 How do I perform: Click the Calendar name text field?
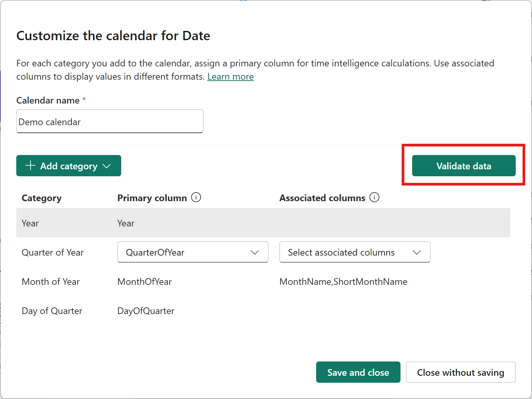point(110,121)
